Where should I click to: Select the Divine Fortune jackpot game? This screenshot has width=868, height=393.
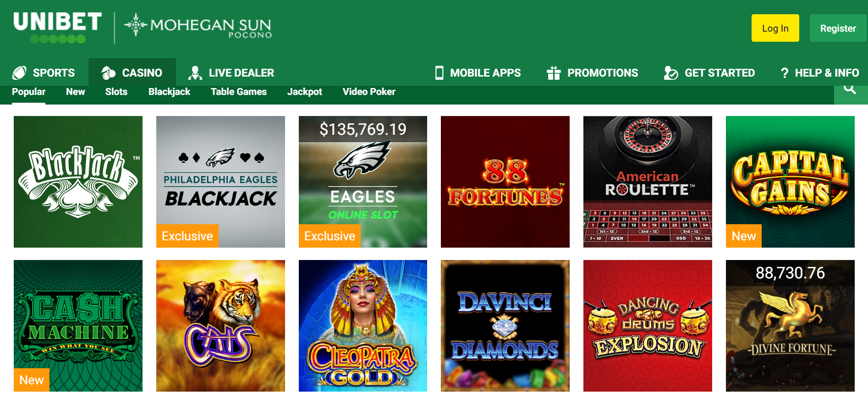pos(790,326)
